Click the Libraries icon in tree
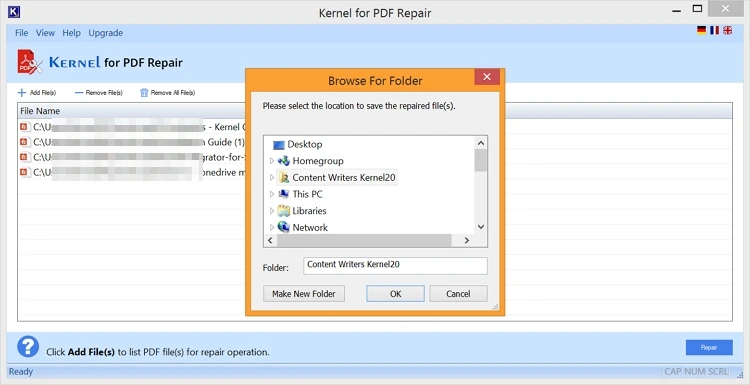 (x=284, y=211)
